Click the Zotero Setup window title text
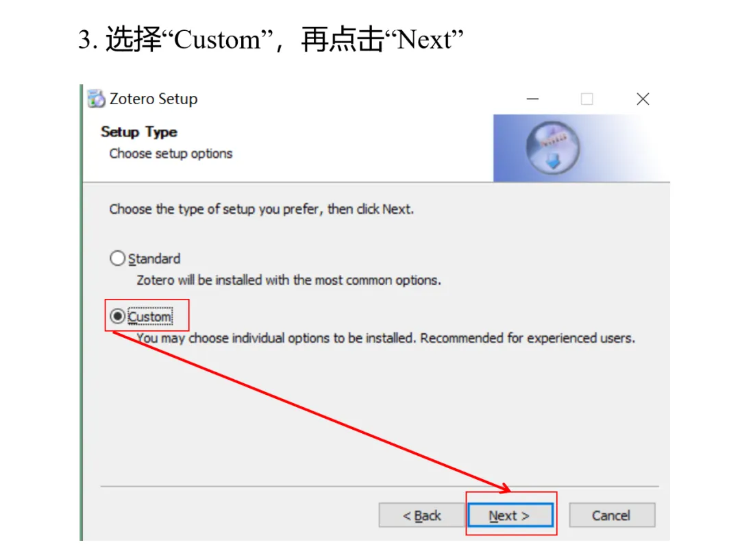740x560 pixels. [153, 99]
